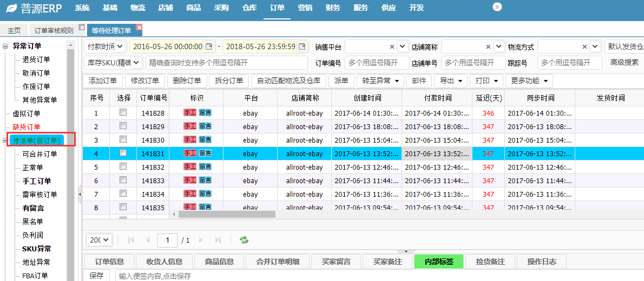The width and height of the screenshot is (644, 281).
Task: Open the 导出 dropdown button
Action: click(451, 81)
